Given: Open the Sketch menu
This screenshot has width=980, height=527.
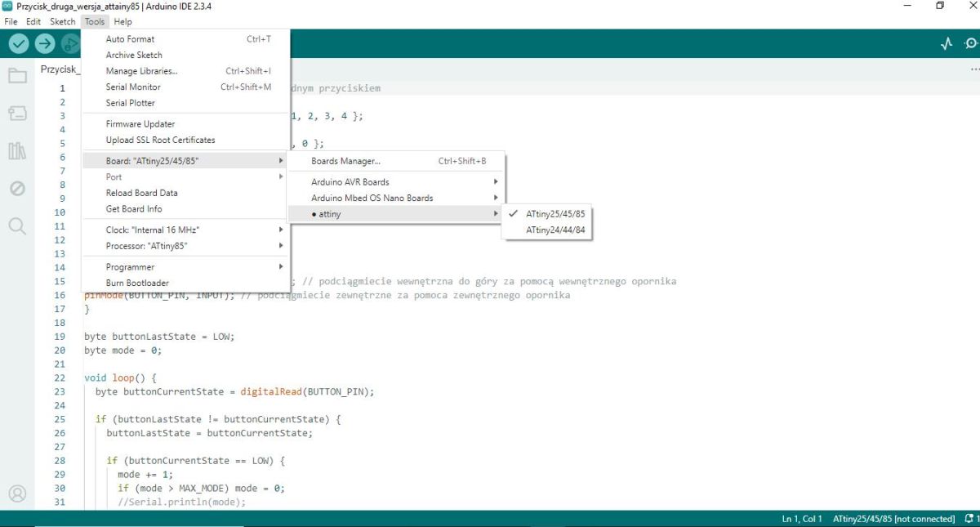Looking at the screenshot, I should click(x=63, y=22).
